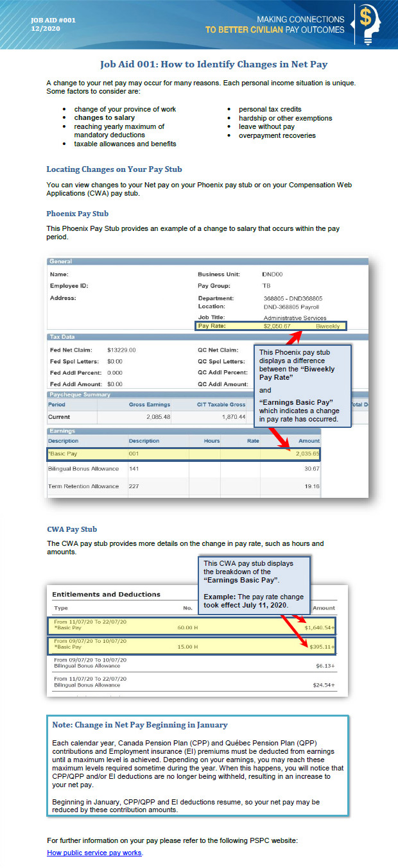Image resolution: width=398 pixels, height=868 pixels.
Task: Click the Note: Change in Net Pay heading
Action: (x=140, y=725)
